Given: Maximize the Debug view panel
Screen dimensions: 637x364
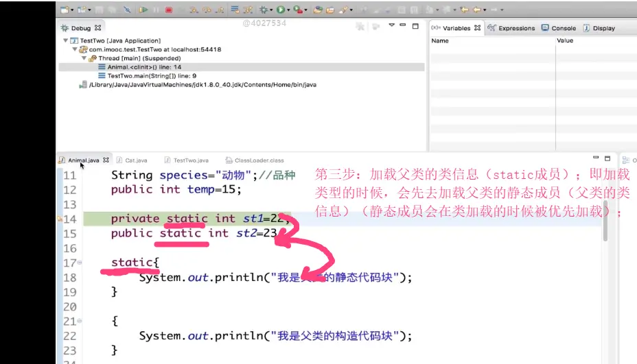Looking at the screenshot, I should [x=415, y=26].
